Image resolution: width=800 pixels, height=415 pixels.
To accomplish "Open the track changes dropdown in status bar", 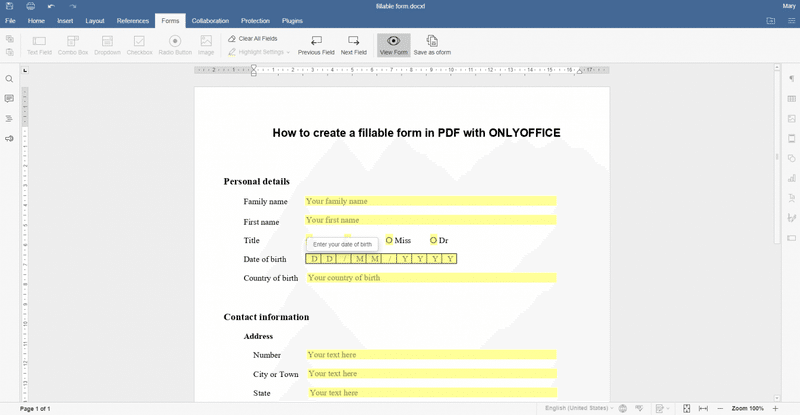I will coord(662,408).
